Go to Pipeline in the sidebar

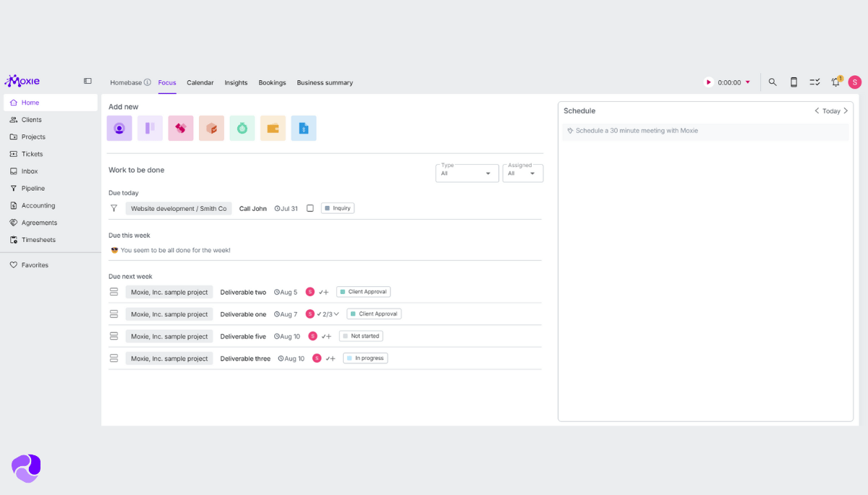[x=33, y=188]
